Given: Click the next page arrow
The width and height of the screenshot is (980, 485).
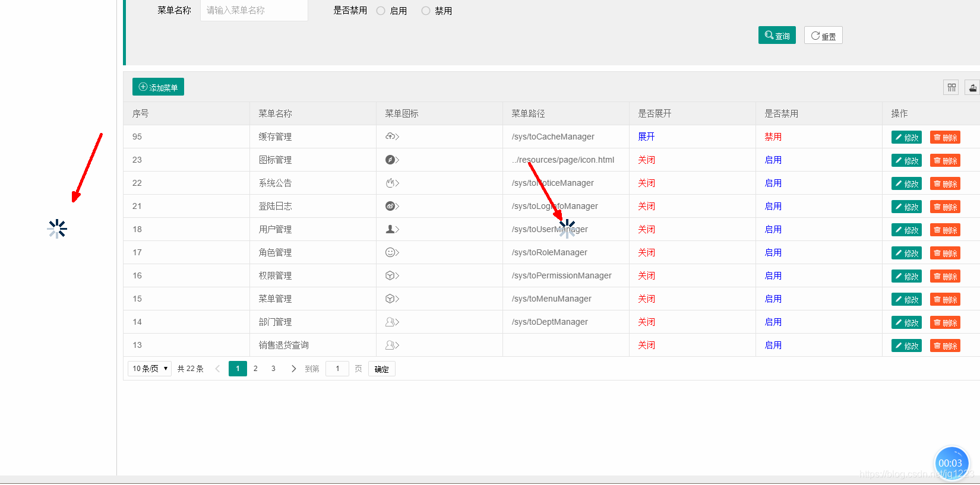Looking at the screenshot, I should (293, 369).
